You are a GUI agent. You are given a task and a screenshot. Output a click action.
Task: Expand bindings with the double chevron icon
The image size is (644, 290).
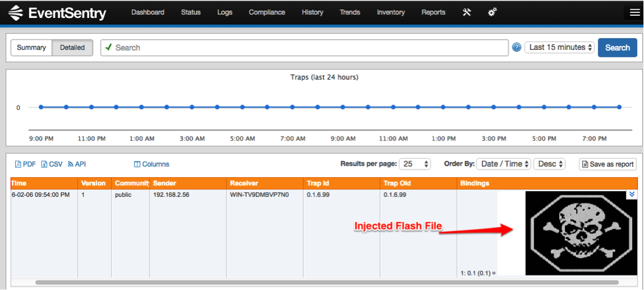[632, 195]
